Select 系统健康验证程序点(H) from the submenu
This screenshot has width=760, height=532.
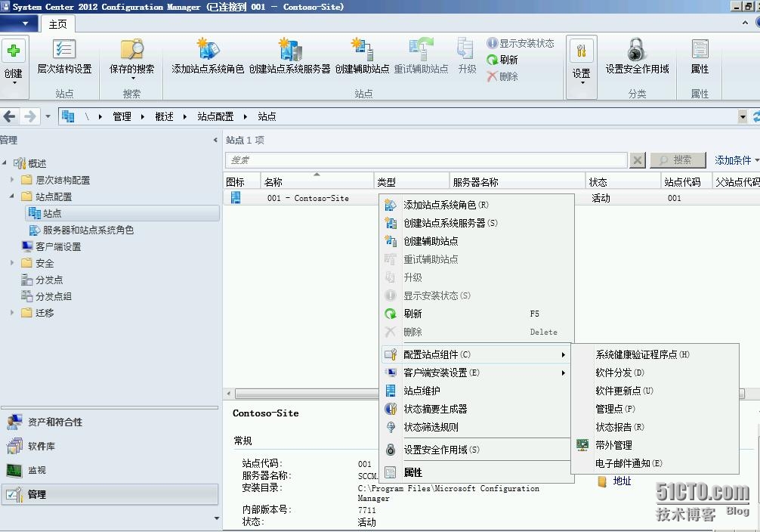pyautogui.click(x=655, y=354)
